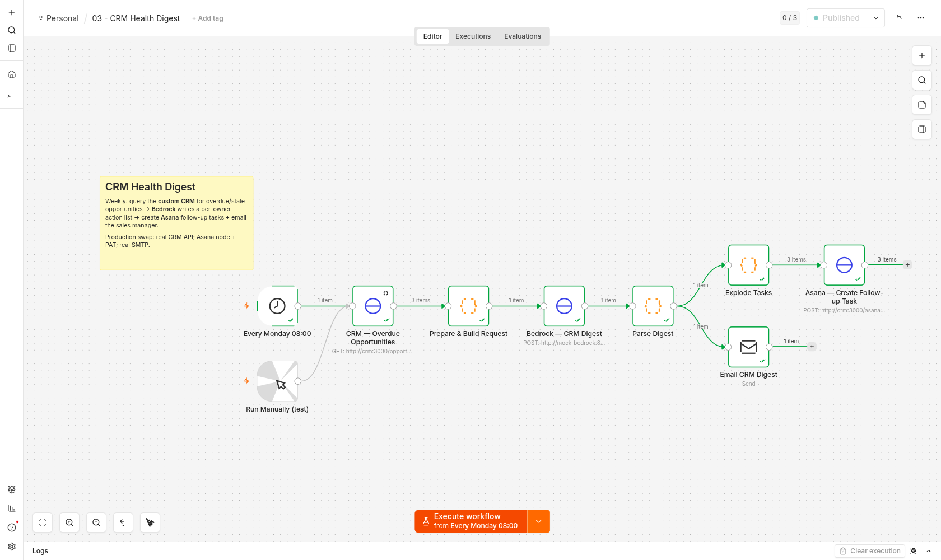This screenshot has height=560, width=941.
Task: Switch to the Executions tab
Action: click(473, 36)
